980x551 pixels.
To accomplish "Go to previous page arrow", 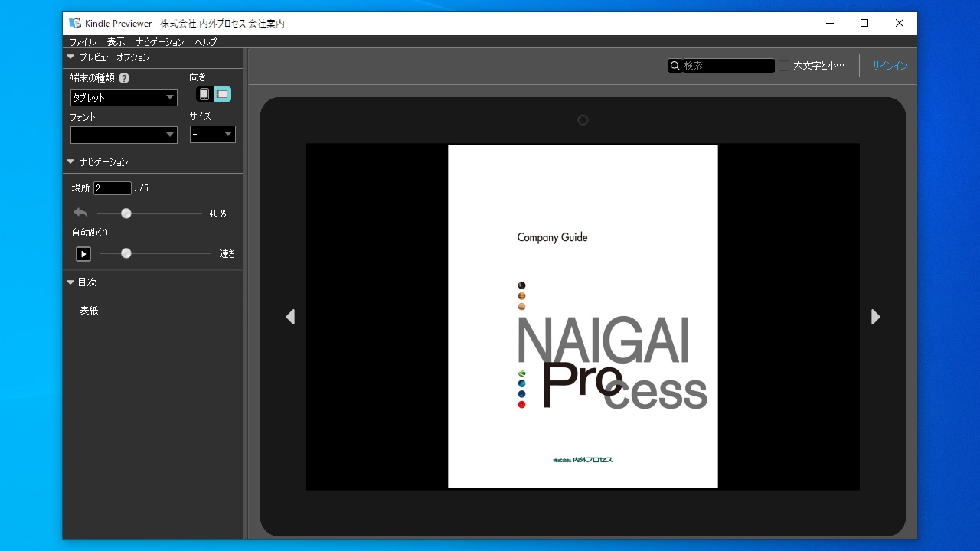I will pos(290,317).
